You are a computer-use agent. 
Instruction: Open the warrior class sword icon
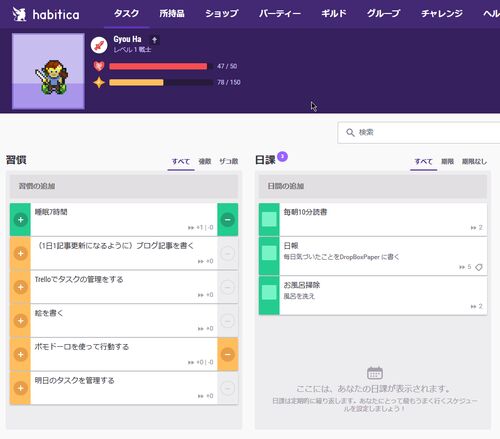tap(99, 45)
